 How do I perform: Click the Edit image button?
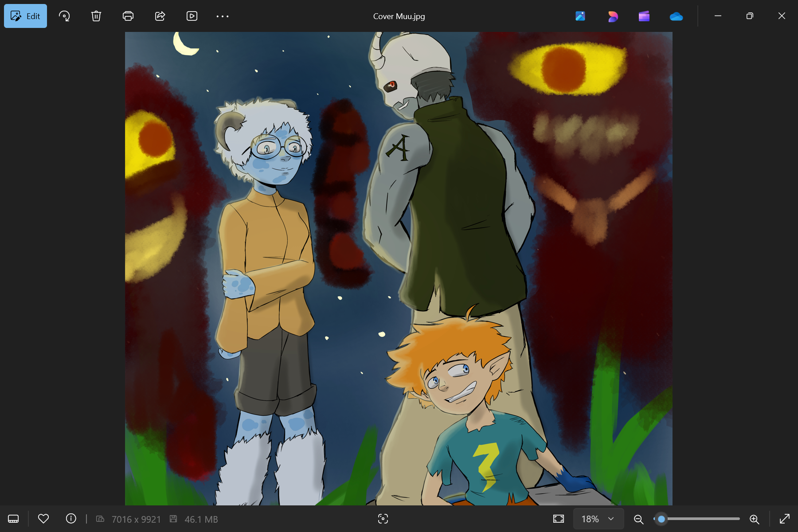click(25, 16)
